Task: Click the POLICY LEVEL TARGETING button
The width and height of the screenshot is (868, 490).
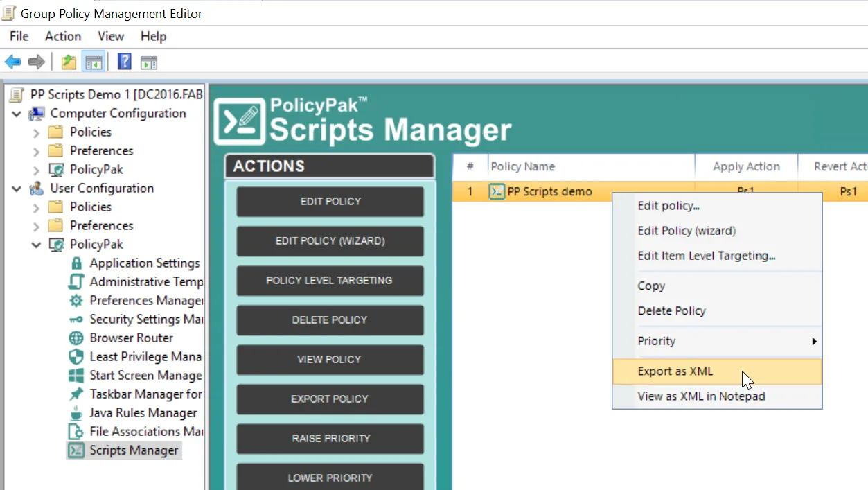Action: 330,281
